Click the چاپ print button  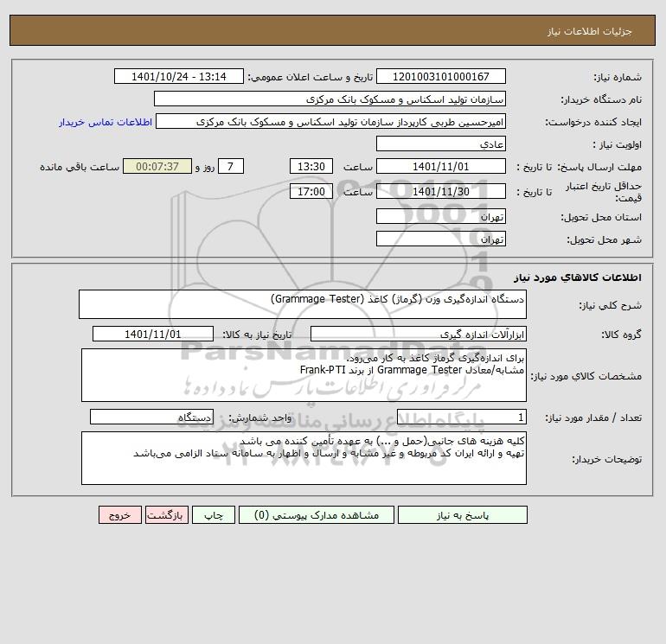click(x=214, y=515)
